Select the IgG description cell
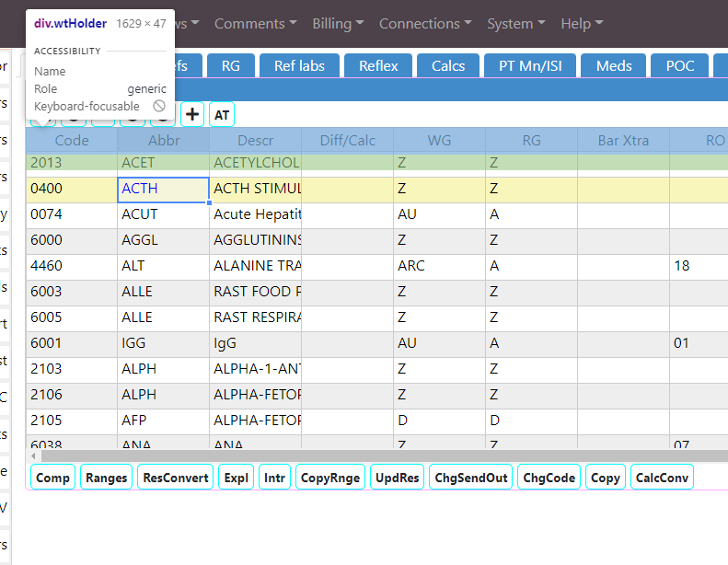The height and width of the screenshot is (565, 728). pos(255,343)
